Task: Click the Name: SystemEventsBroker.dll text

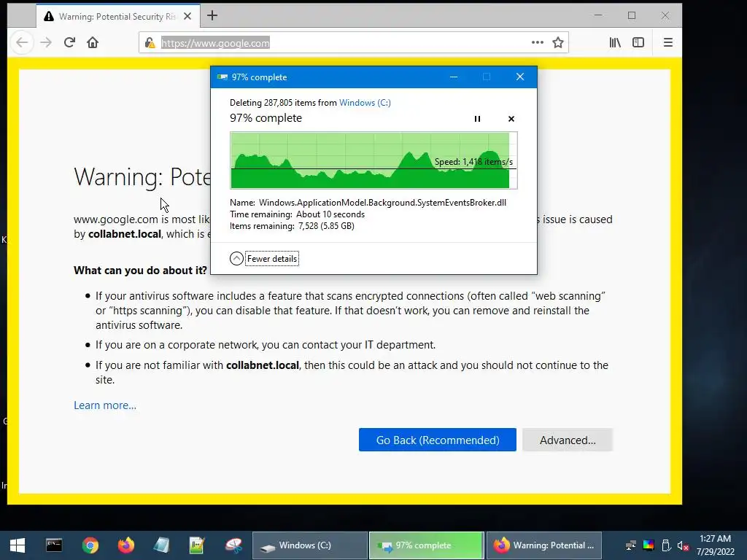Action: click(368, 203)
